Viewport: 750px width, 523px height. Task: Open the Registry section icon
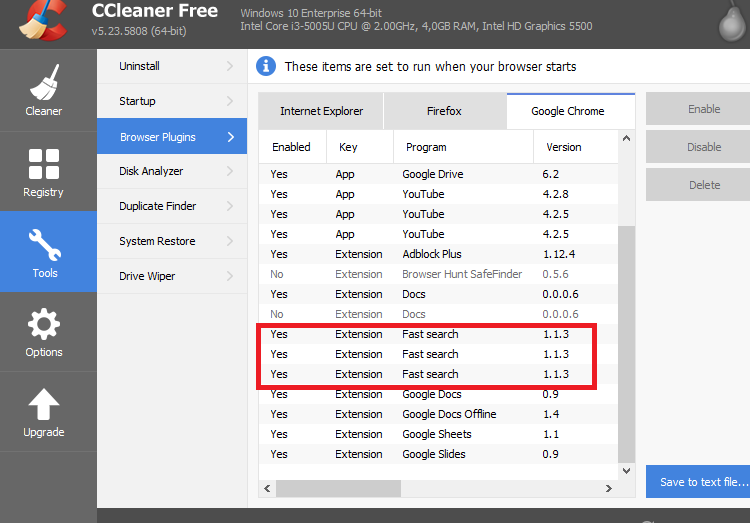point(43,164)
